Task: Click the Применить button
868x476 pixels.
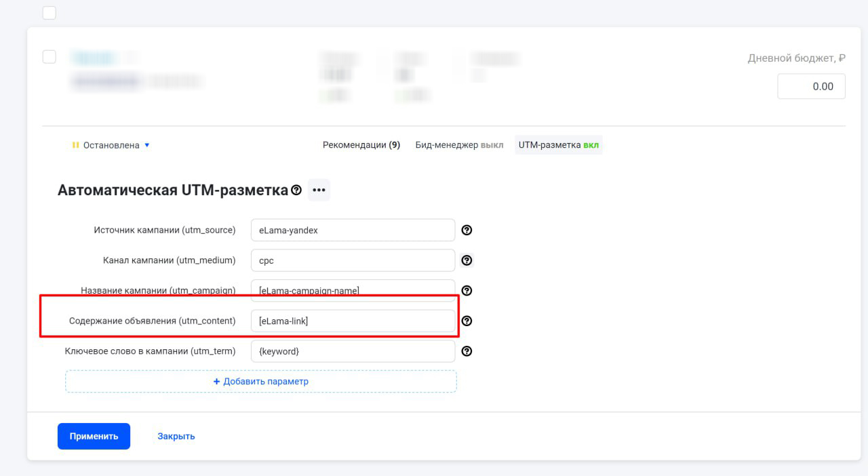Action: coord(94,436)
